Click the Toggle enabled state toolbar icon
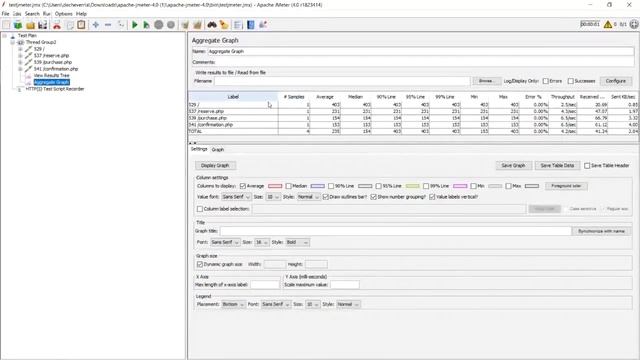 point(120,25)
